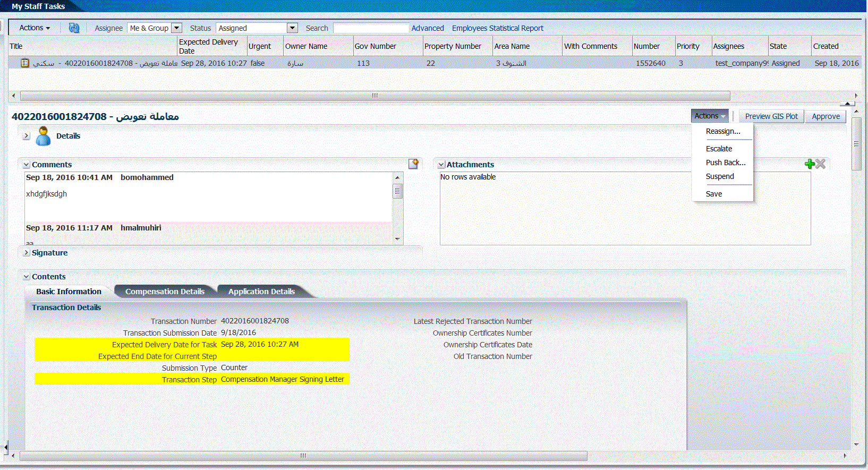The image size is (868, 470).
Task: Click the add comment note icon
Action: [413, 164]
